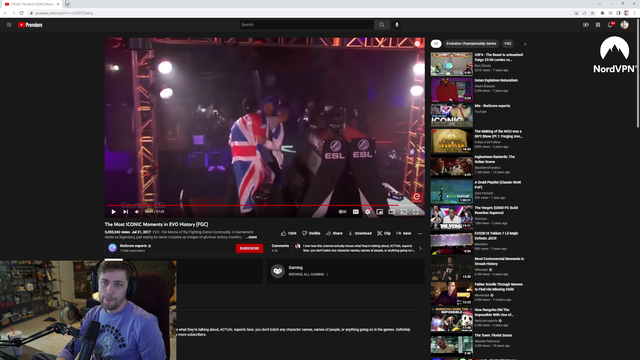Toggle the autoplay switch in player
Screen dimensions: 640x360
[343, 211]
